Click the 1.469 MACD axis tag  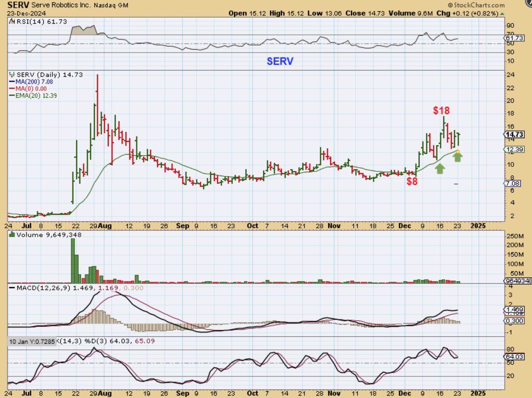(513, 309)
